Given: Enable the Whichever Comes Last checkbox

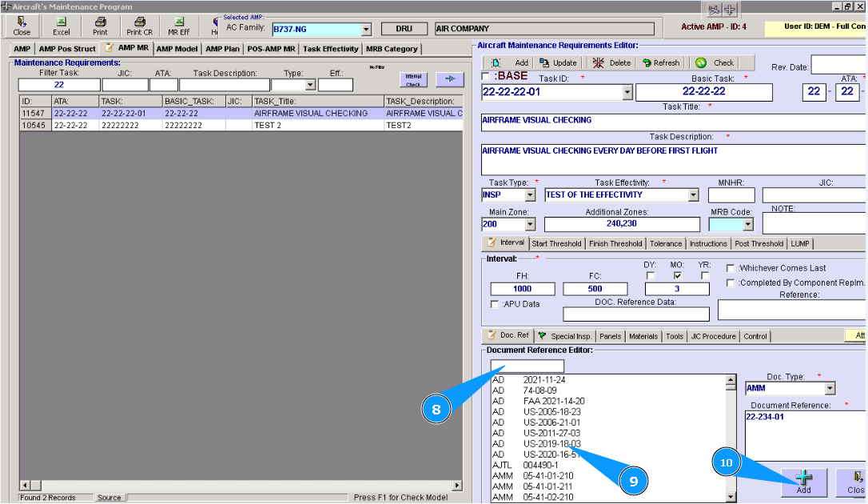Looking at the screenshot, I should [731, 268].
